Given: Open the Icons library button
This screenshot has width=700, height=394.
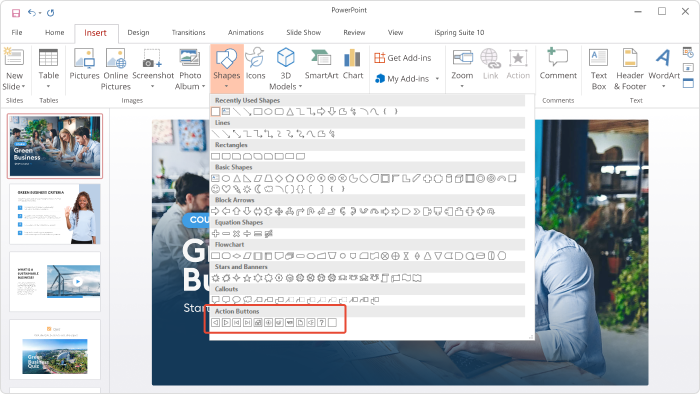Looking at the screenshot, I should (255, 64).
